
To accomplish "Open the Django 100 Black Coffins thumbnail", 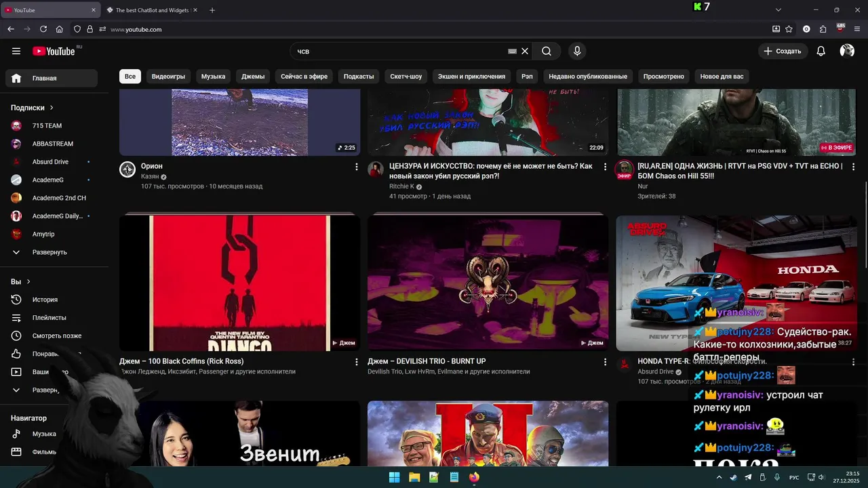I will tap(239, 283).
